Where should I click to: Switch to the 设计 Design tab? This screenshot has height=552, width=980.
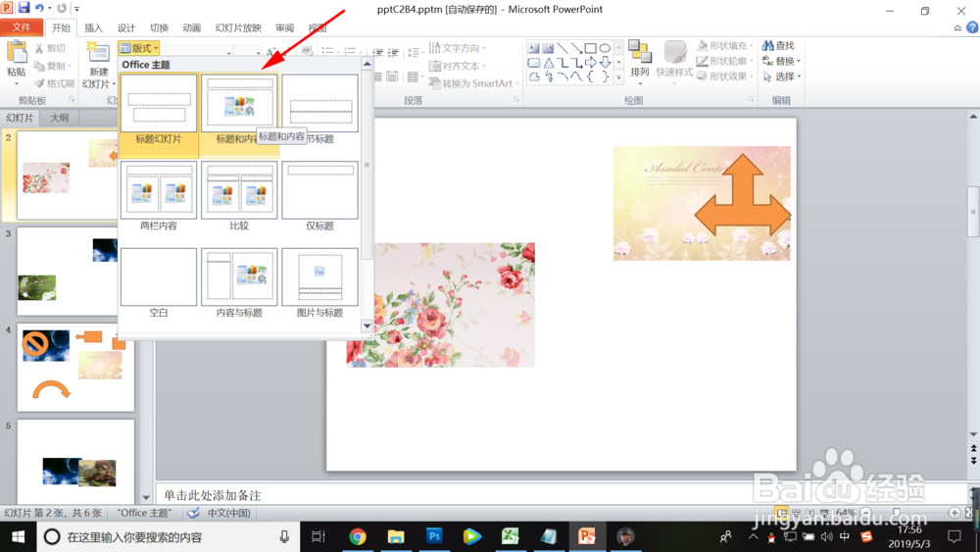click(126, 27)
